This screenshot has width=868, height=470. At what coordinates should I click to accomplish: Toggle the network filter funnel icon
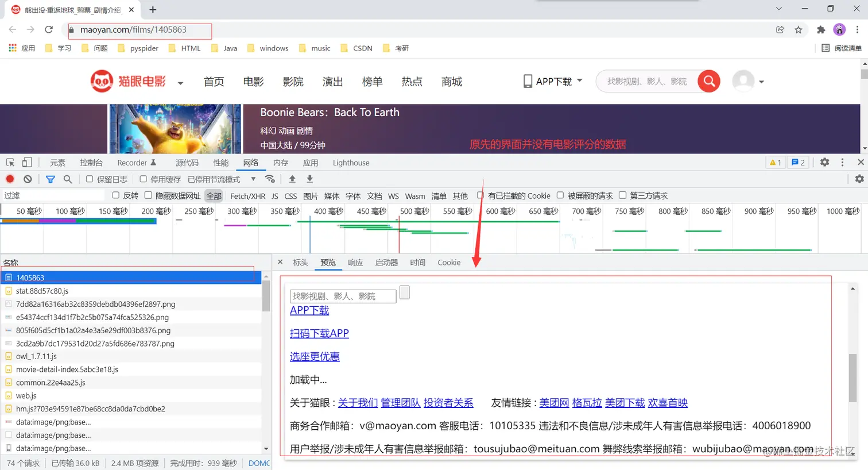pyautogui.click(x=51, y=179)
